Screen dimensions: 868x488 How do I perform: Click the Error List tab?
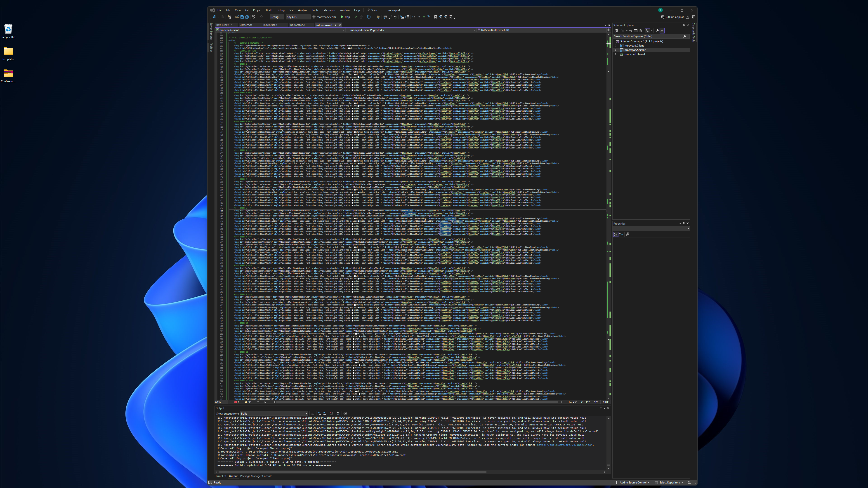click(x=221, y=476)
